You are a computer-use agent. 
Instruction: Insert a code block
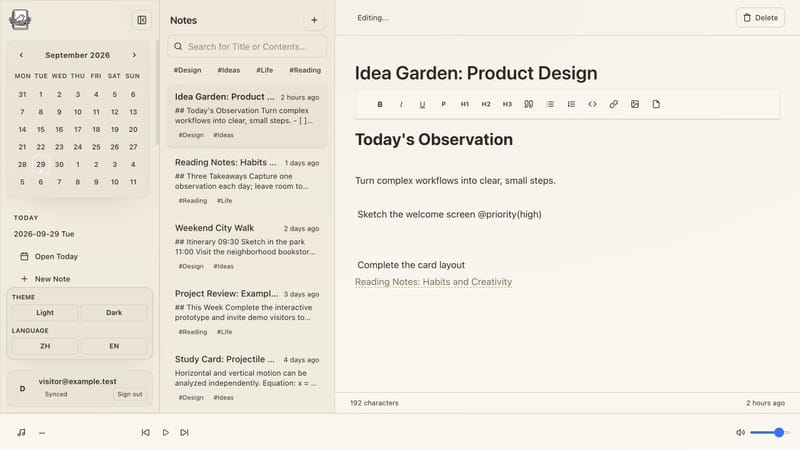pos(592,104)
